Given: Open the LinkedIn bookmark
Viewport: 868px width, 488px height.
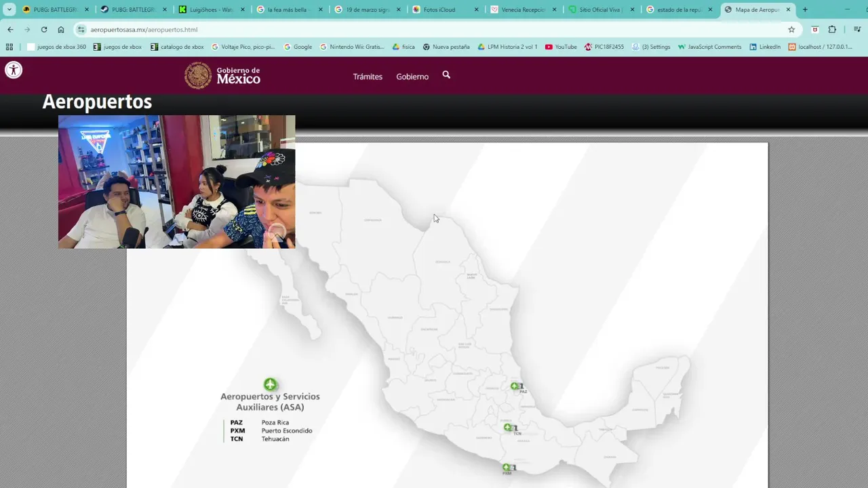Looking at the screenshot, I should click(765, 47).
